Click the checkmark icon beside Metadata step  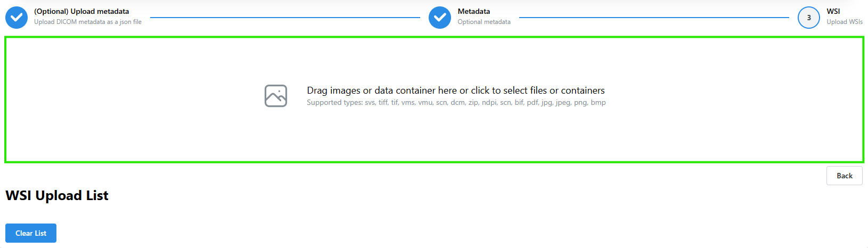point(440,18)
